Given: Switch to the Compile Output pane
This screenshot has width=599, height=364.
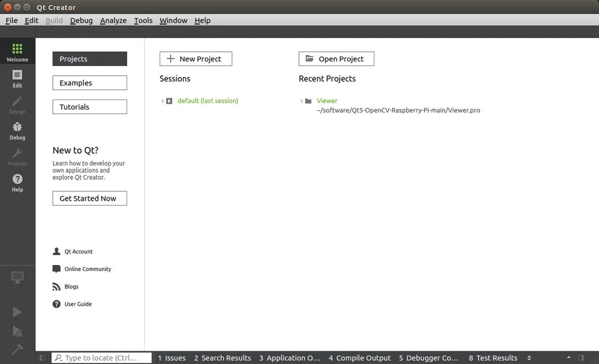Looking at the screenshot, I should (360, 357).
